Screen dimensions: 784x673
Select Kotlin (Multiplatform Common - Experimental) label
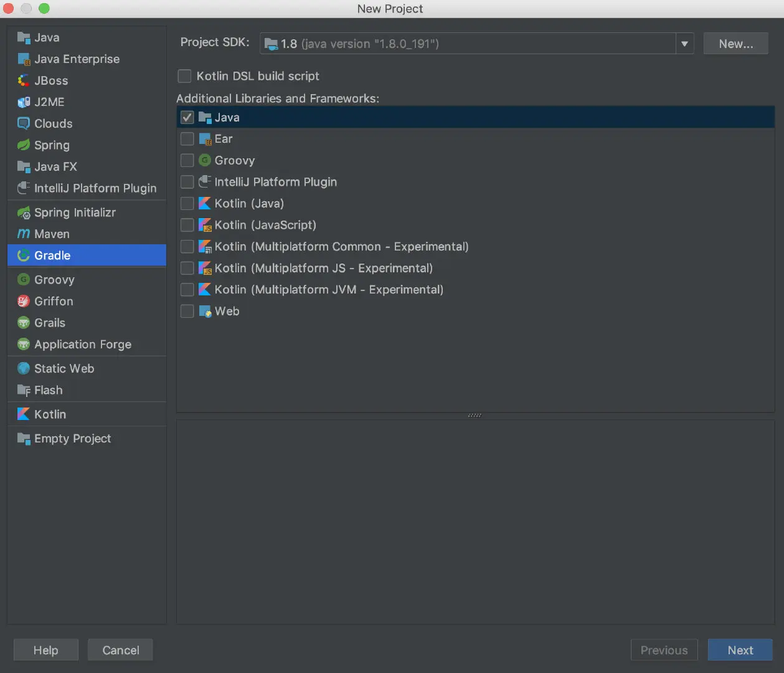[x=341, y=247]
